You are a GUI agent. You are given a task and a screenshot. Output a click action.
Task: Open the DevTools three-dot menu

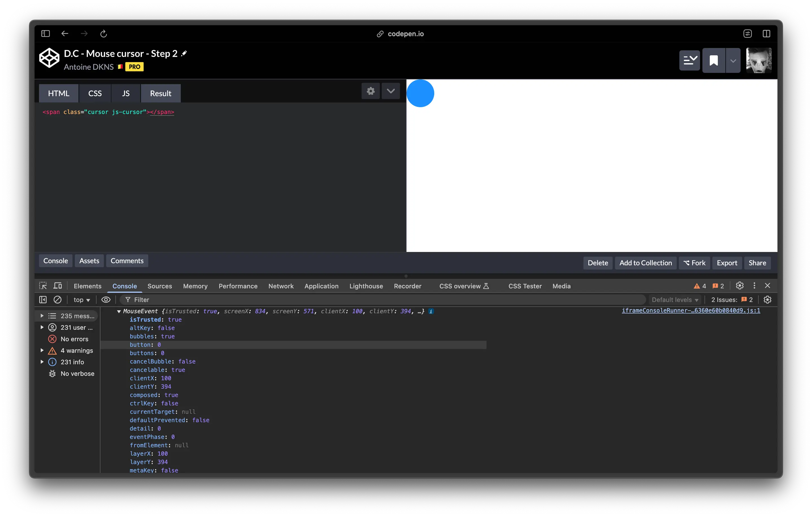click(754, 286)
